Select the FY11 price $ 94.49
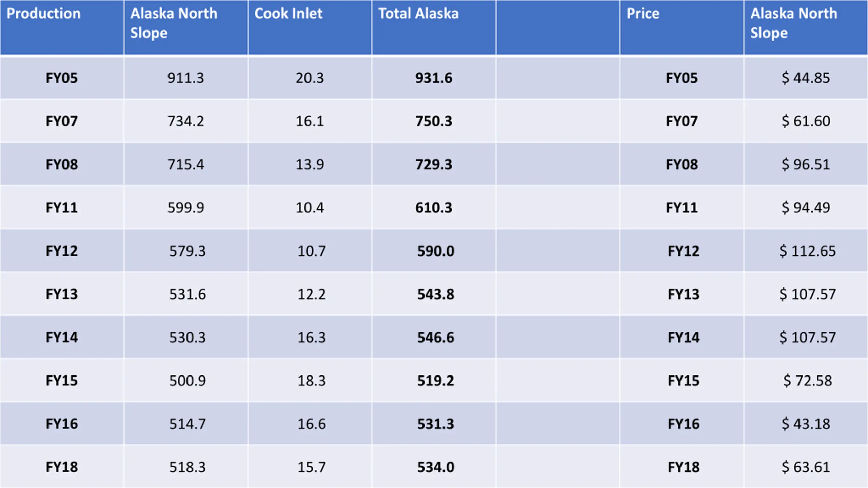 (x=806, y=207)
